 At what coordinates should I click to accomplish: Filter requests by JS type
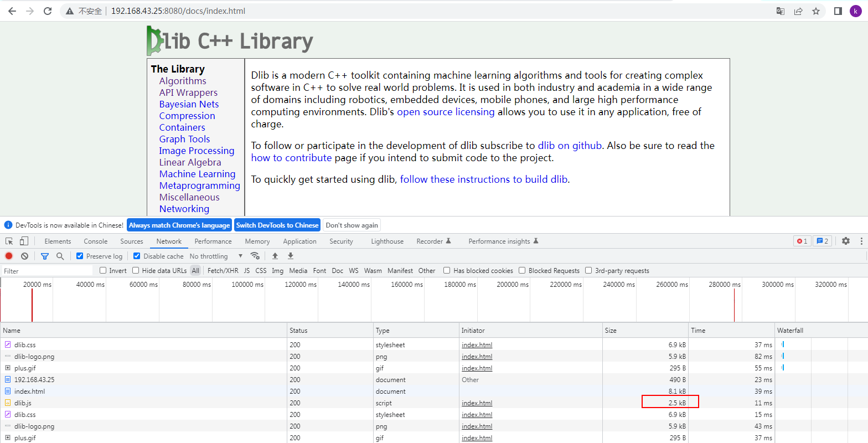pos(247,271)
